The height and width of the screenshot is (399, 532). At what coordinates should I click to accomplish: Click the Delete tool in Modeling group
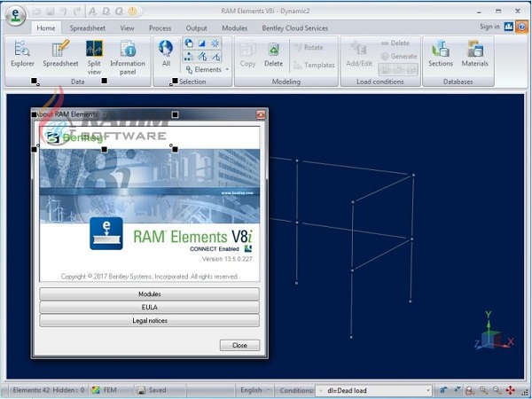click(274, 53)
